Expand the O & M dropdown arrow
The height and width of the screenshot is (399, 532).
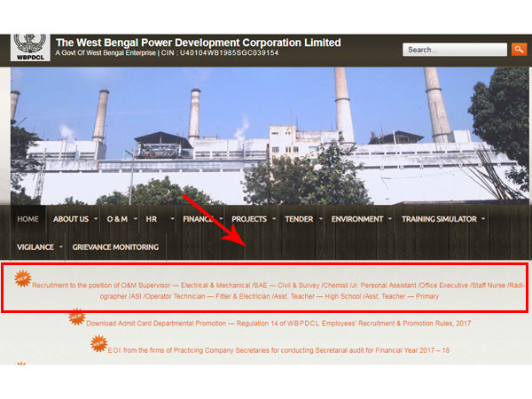pos(136,219)
